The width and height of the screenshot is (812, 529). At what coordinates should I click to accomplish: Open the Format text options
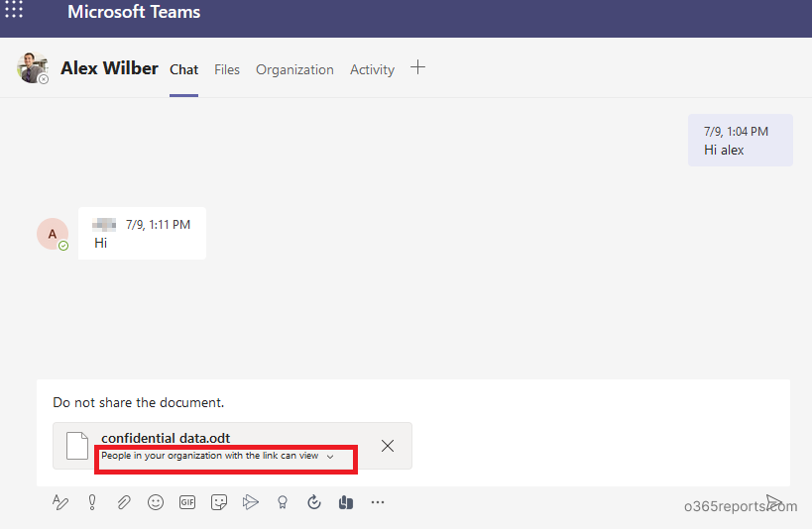pyautogui.click(x=60, y=502)
